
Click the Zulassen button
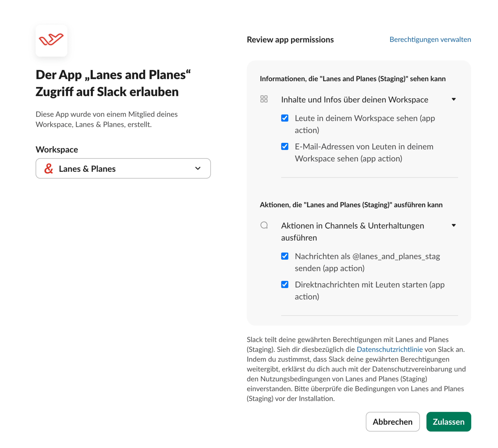point(449,422)
